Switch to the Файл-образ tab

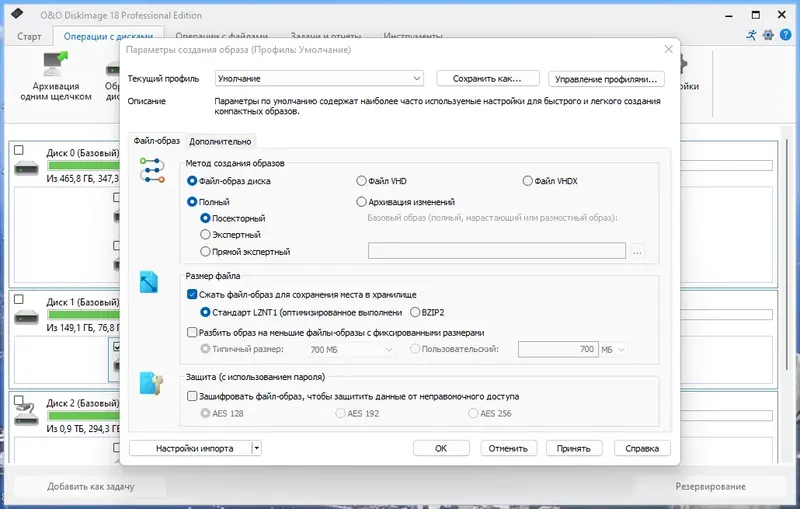[x=157, y=141]
